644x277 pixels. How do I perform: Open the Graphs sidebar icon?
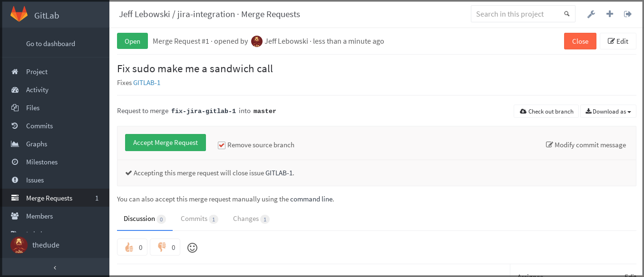16,144
